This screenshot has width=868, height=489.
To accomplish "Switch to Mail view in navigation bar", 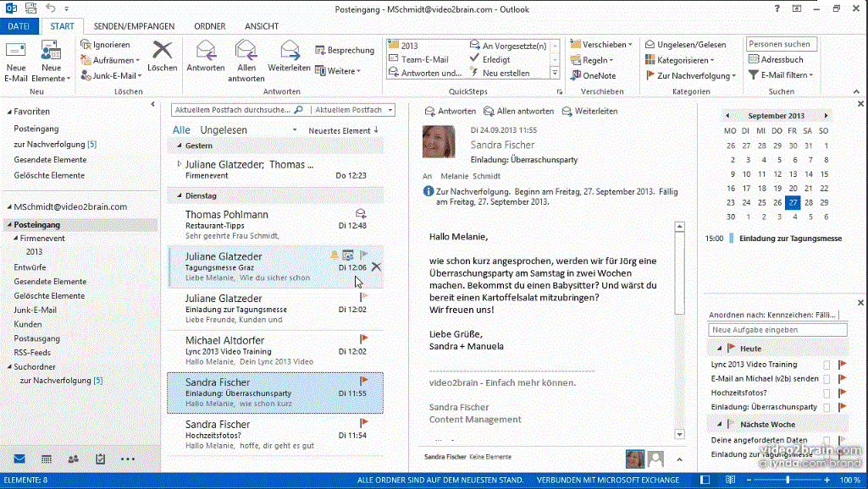I will pos(19,459).
